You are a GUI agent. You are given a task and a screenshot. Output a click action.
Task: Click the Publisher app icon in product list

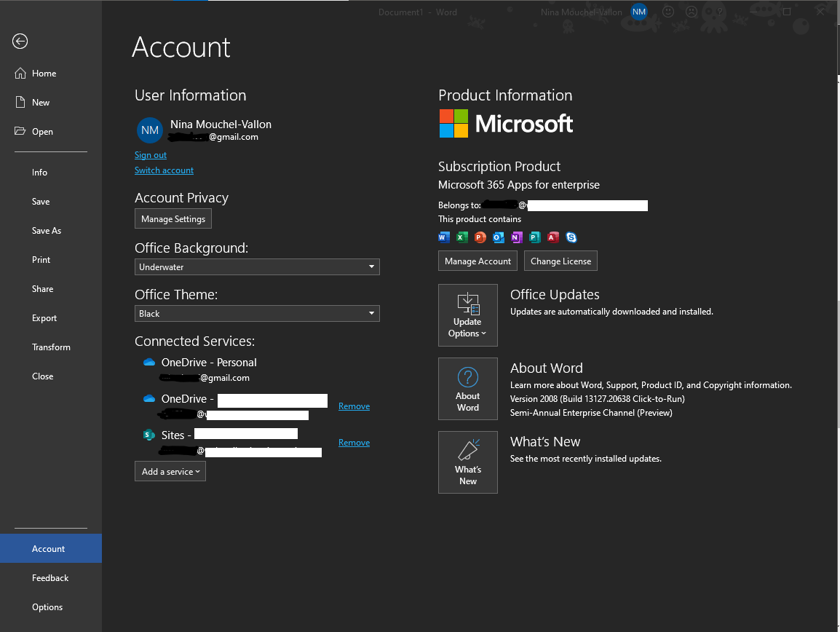click(534, 237)
